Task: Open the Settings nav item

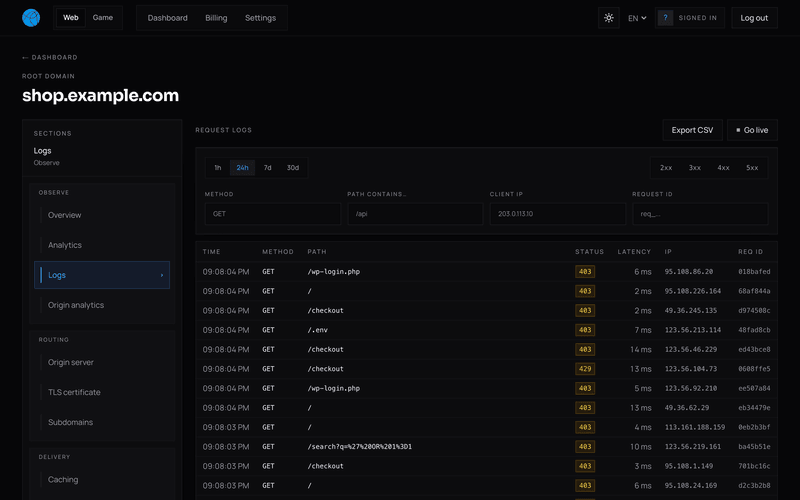Action: pos(260,18)
